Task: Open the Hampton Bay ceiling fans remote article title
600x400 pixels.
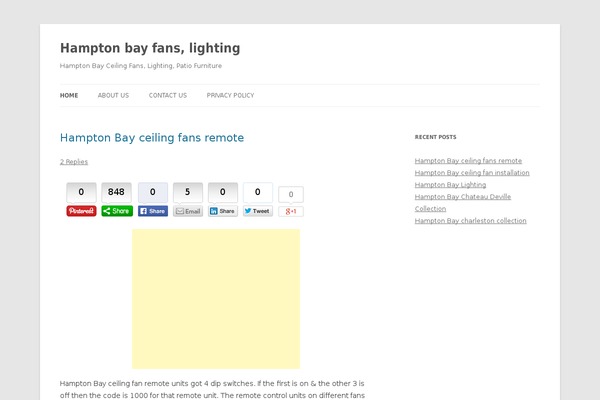Action: click(152, 137)
